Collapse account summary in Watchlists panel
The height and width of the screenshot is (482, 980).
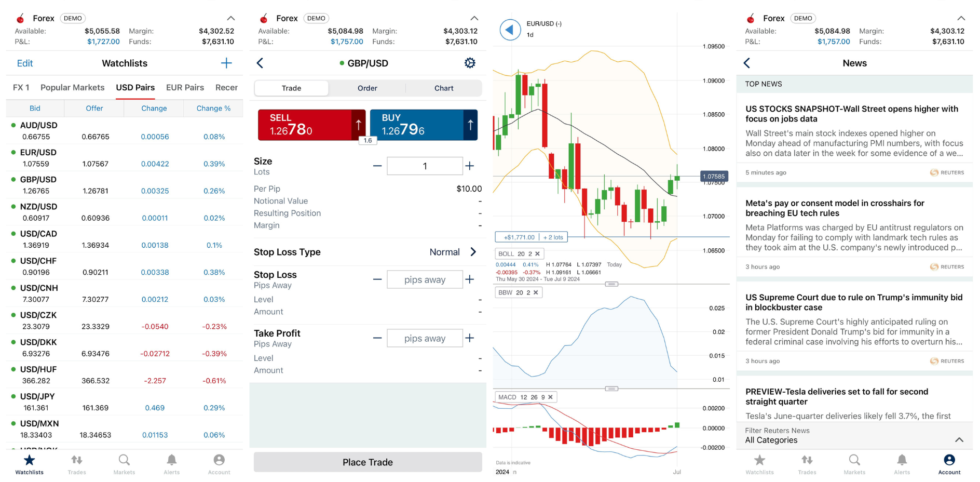[231, 18]
